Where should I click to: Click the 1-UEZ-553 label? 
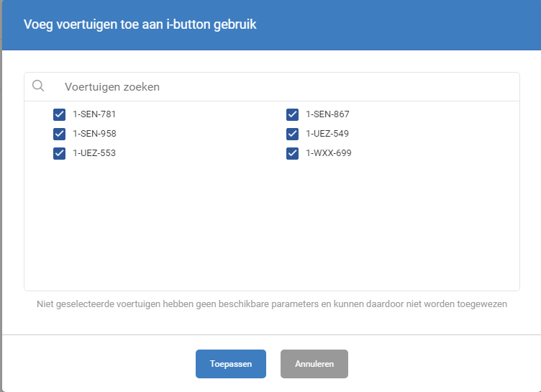pos(94,153)
